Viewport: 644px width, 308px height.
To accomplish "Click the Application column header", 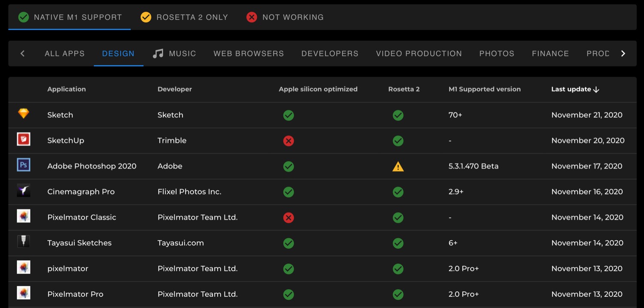I will pos(67,89).
